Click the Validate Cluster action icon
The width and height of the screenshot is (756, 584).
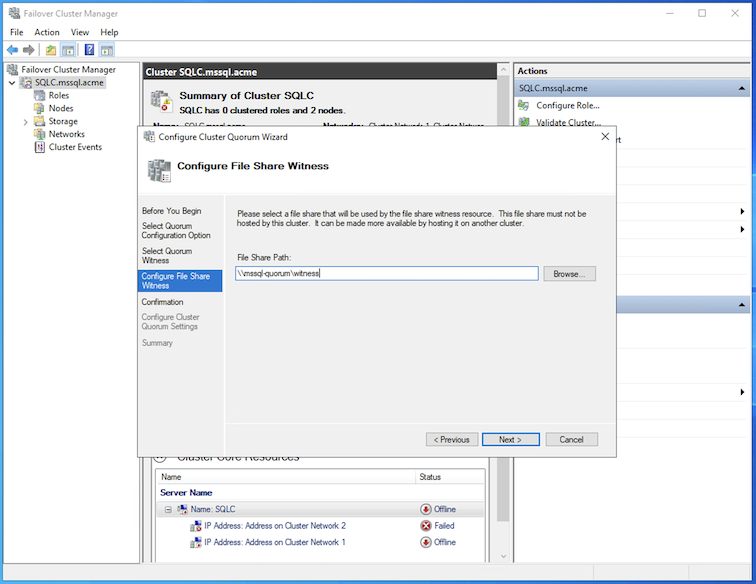coord(524,122)
